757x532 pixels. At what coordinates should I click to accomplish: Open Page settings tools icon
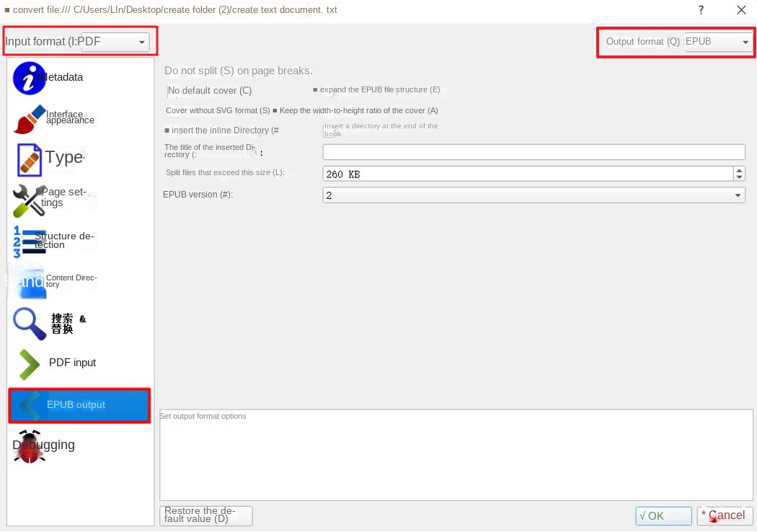(x=30, y=200)
